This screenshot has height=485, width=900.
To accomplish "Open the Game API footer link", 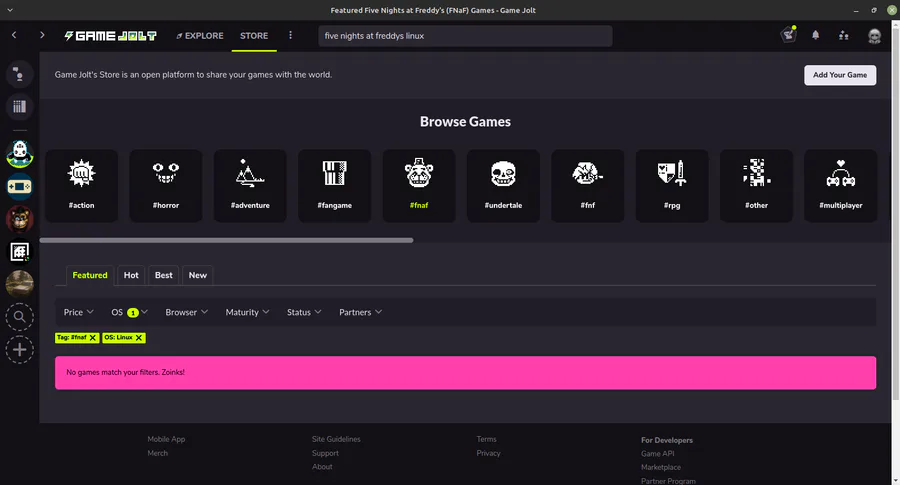I will click(x=658, y=453).
